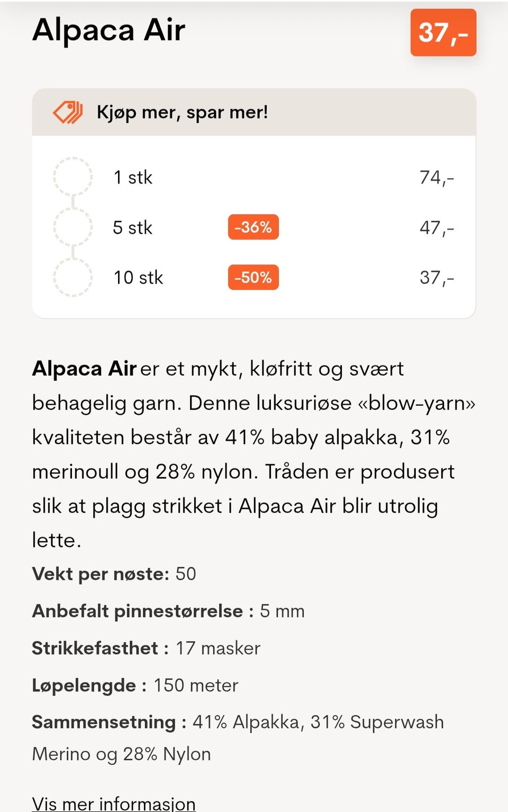Click the Anbefalt pinnestørrelse label
Viewport: 508px width, 812px height.
click(x=138, y=611)
